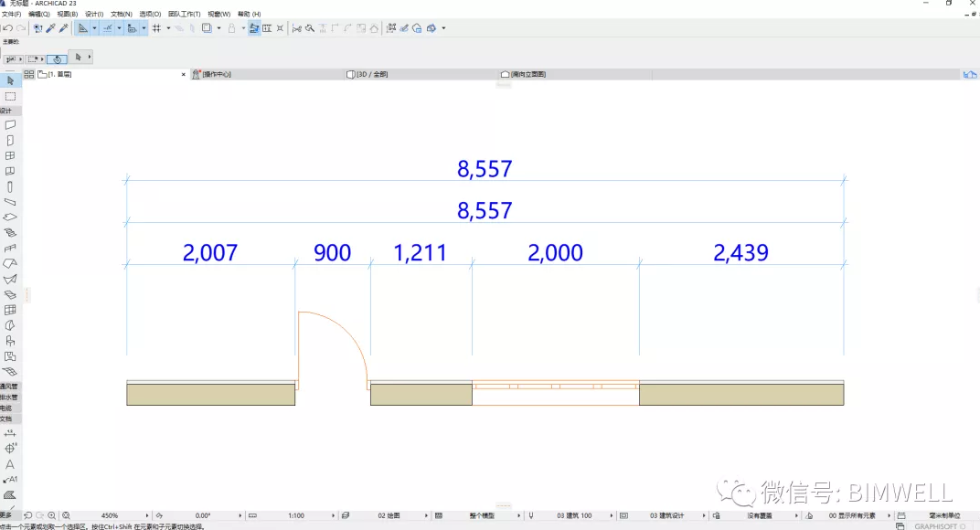Click the Pick Up Parameters eyedropper
The height and width of the screenshot is (530, 980).
click(x=51, y=28)
